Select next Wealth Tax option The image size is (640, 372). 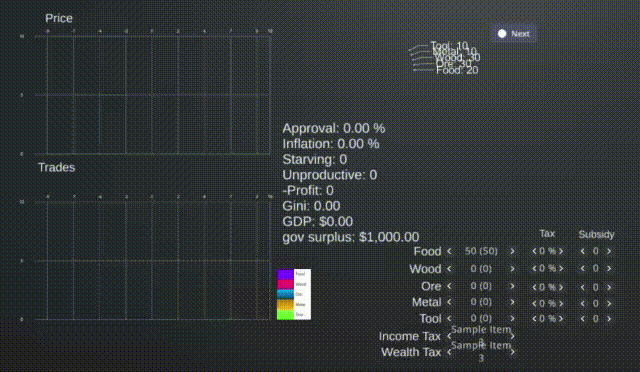(x=512, y=352)
